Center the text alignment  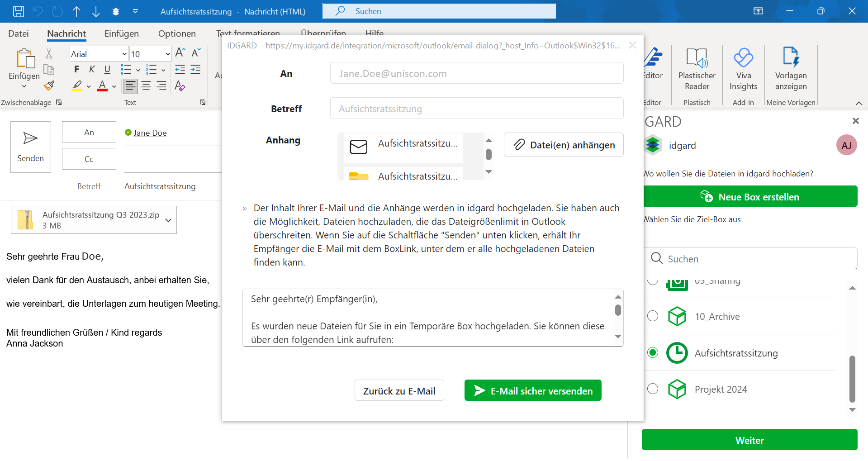(x=146, y=86)
